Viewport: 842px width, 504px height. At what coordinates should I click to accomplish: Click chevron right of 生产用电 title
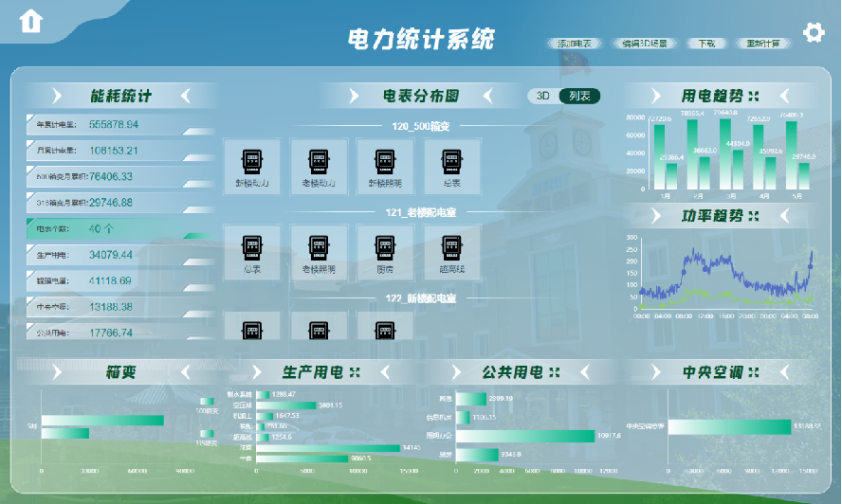tap(385, 372)
